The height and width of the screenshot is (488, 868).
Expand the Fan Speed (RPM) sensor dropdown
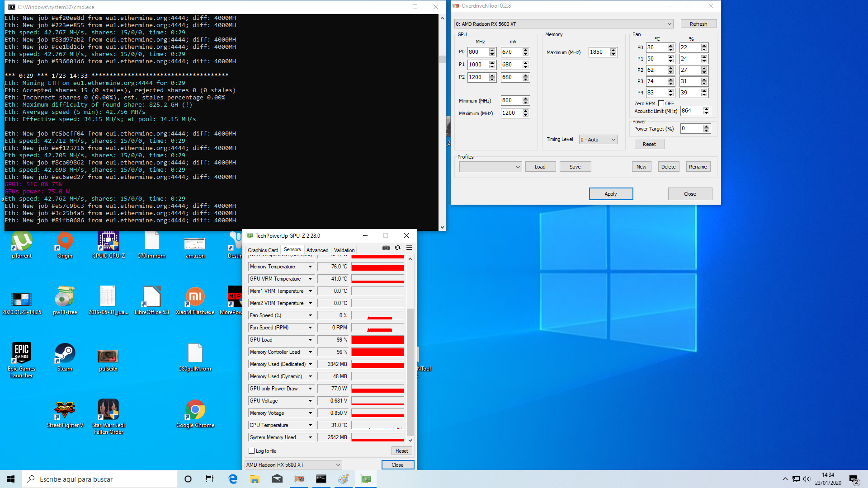click(x=310, y=328)
